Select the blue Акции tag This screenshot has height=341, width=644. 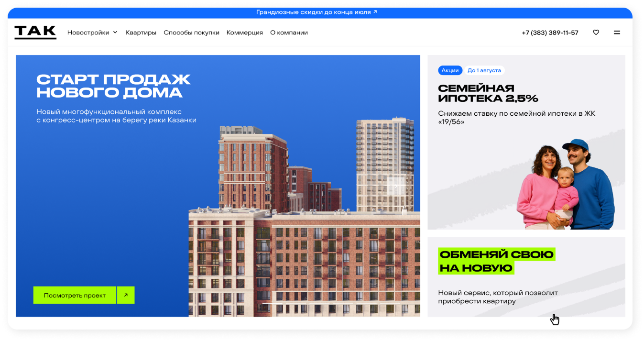click(x=450, y=70)
